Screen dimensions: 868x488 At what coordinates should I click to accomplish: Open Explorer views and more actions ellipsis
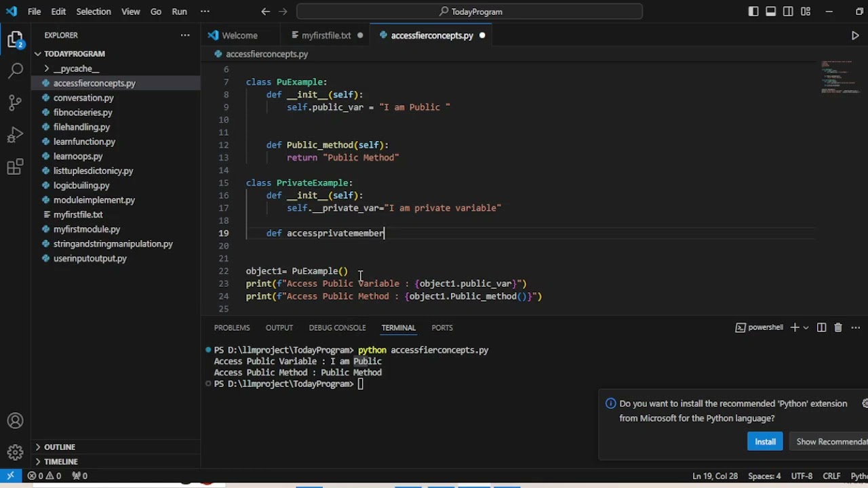click(185, 35)
